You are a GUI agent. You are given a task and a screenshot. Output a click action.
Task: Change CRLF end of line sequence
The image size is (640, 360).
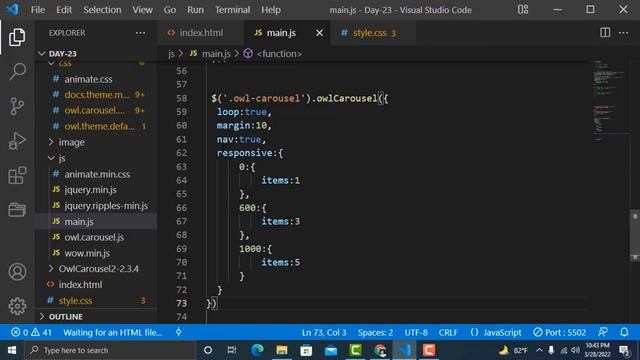coord(448,332)
